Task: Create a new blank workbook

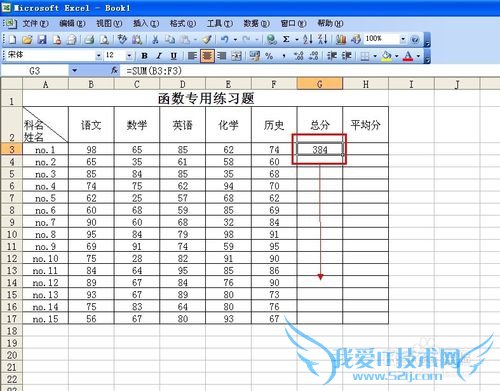Action: (x=12, y=40)
